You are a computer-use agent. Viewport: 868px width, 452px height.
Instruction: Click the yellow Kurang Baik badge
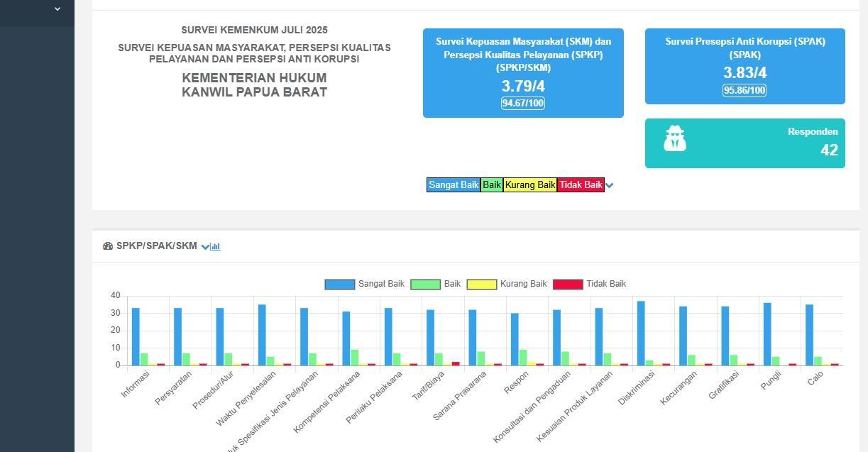coord(530,184)
